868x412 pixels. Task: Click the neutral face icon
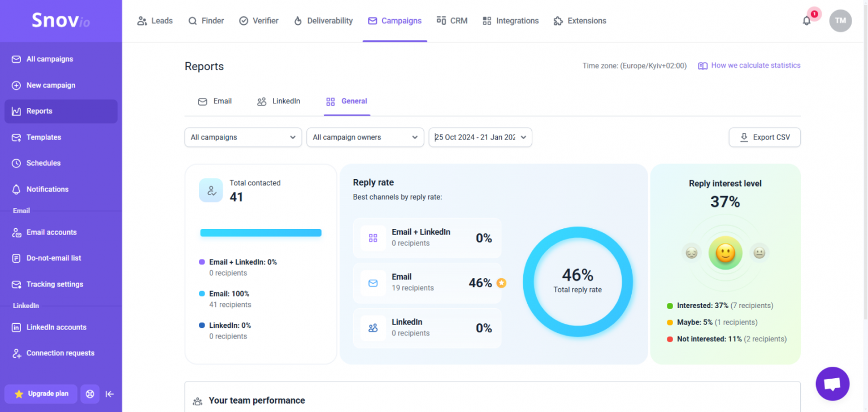759,253
